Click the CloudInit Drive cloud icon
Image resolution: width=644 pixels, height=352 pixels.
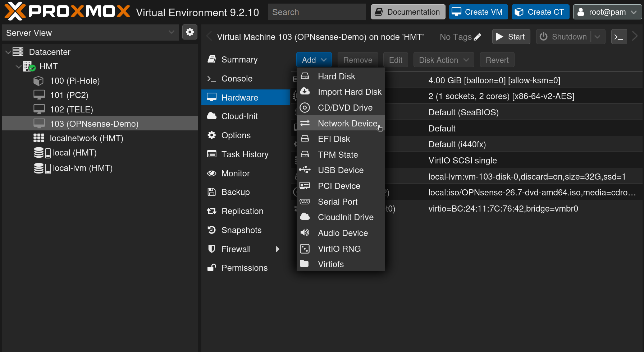[x=305, y=217]
